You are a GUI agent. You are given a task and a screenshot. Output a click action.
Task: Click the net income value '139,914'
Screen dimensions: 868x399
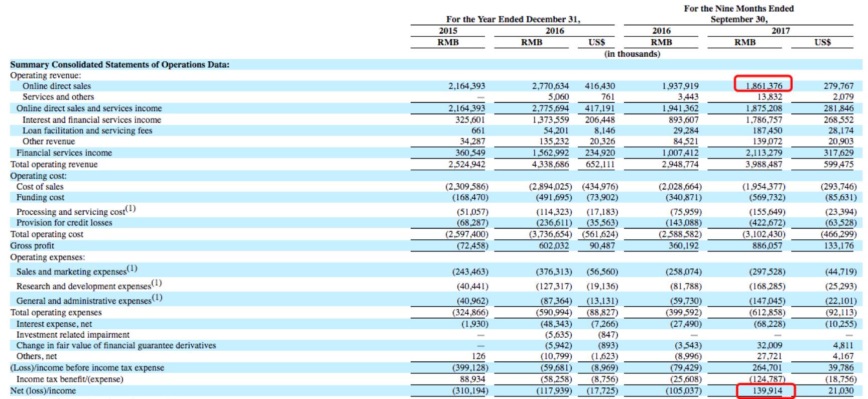[767, 390]
